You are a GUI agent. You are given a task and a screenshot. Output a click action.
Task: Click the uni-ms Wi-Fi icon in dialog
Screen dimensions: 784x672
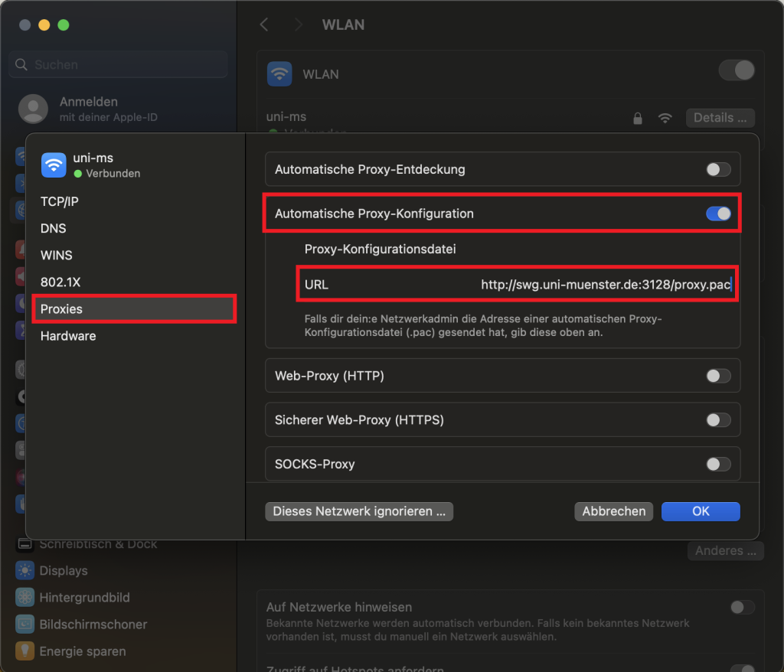[x=54, y=165]
